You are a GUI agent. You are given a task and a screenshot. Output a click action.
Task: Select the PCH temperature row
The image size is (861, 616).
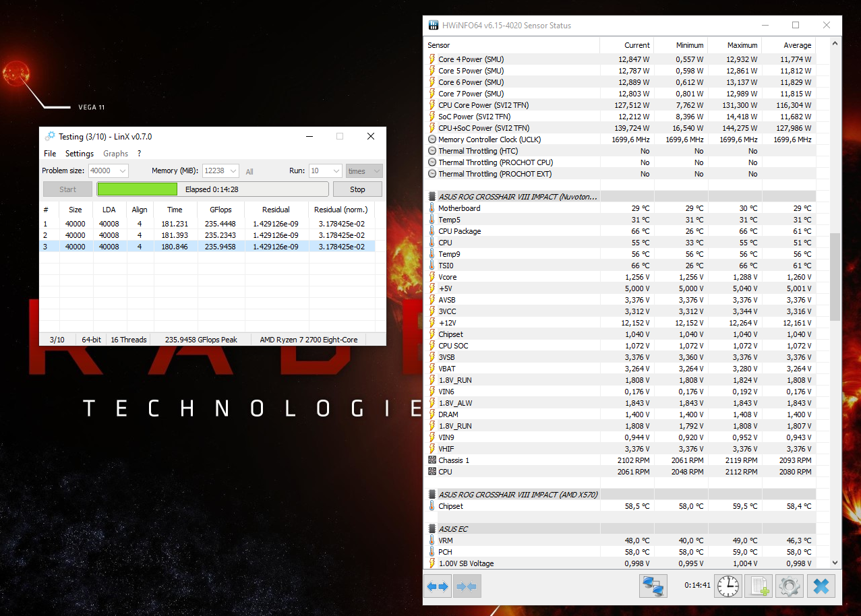(x=620, y=552)
